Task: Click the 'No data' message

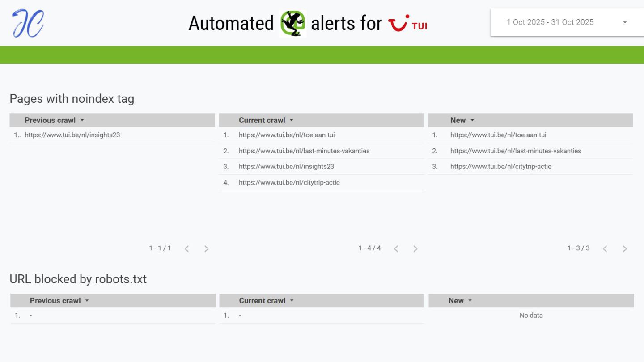Action: [531, 316]
